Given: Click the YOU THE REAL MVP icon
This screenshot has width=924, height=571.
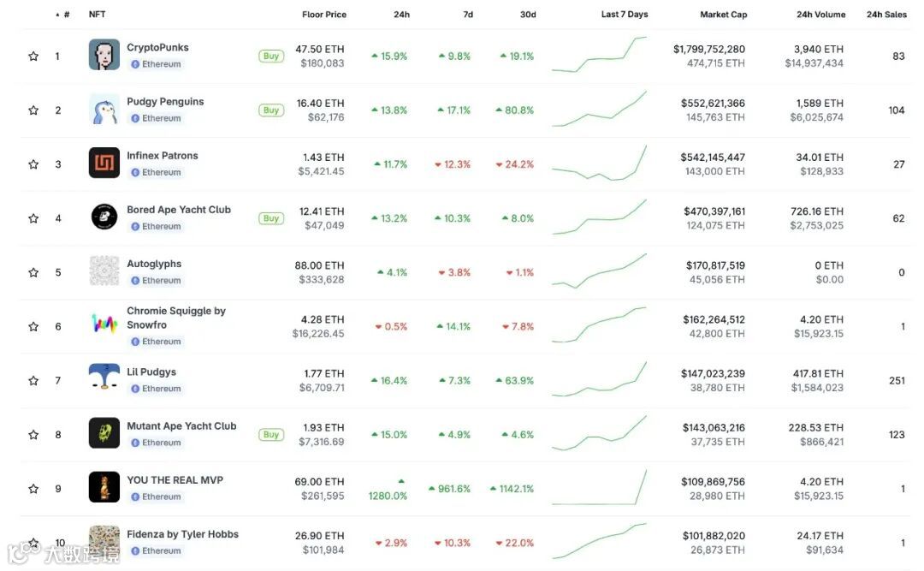Looking at the screenshot, I should [x=104, y=486].
